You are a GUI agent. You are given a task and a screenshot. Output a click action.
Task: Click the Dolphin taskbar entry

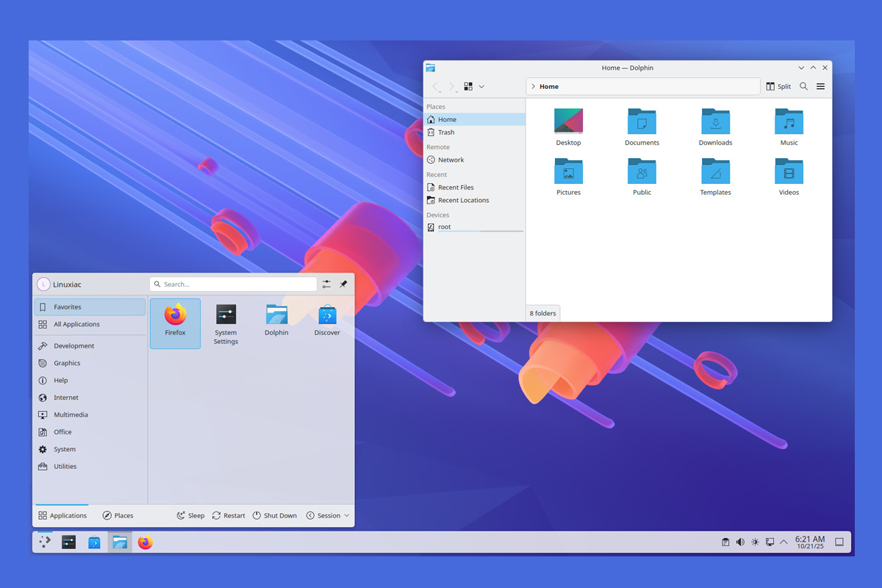point(120,542)
